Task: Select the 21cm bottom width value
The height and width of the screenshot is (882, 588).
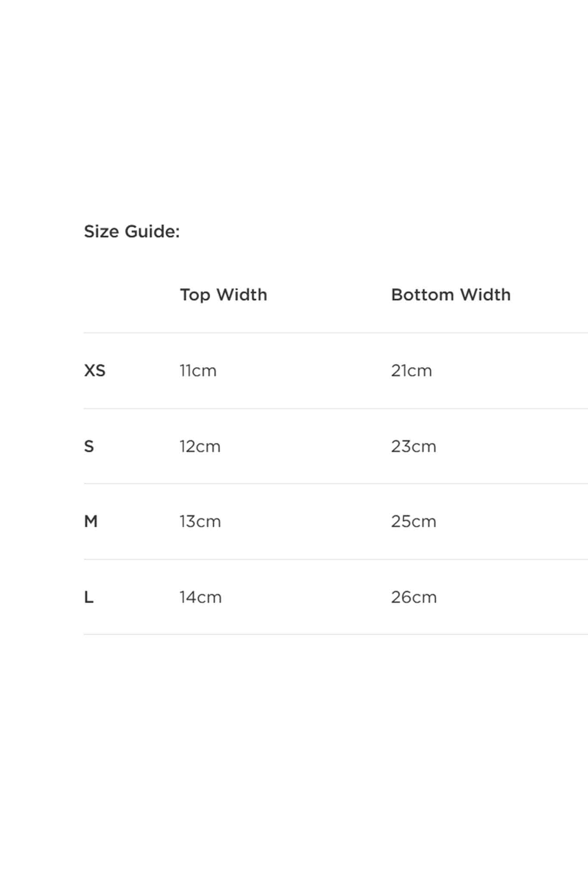Action: [x=411, y=371]
